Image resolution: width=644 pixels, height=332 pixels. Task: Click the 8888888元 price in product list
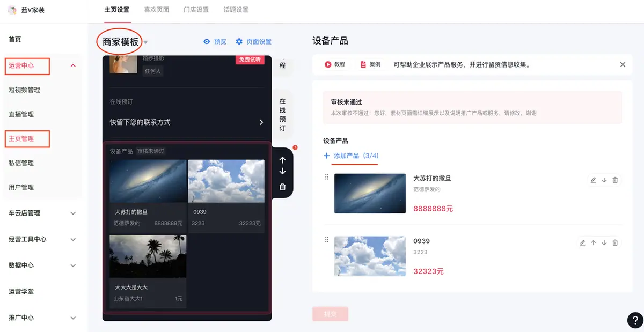coord(433,209)
